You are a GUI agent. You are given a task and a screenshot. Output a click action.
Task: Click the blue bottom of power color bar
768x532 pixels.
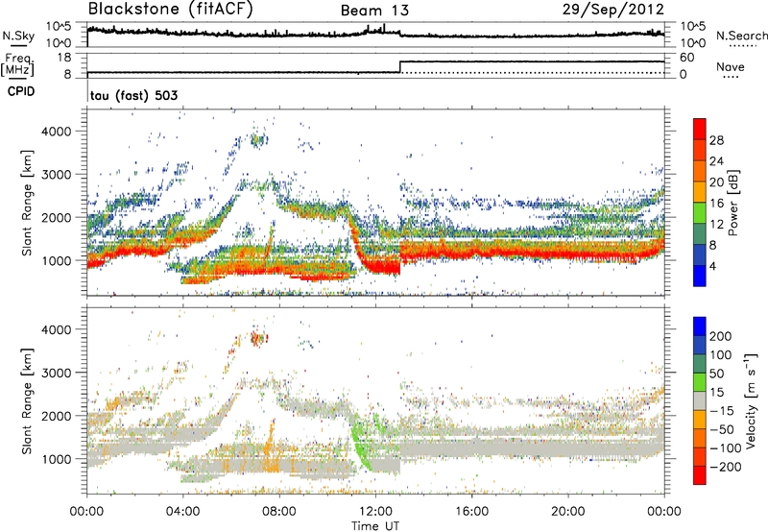point(700,276)
